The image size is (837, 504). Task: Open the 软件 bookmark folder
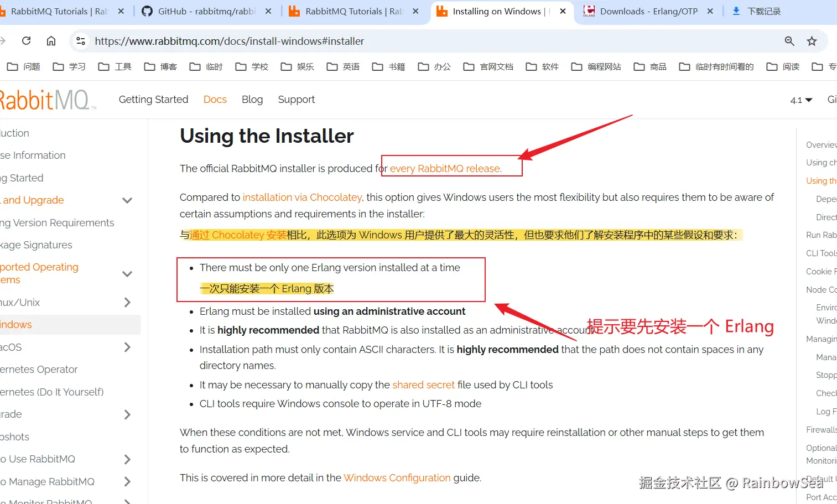[x=542, y=67]
